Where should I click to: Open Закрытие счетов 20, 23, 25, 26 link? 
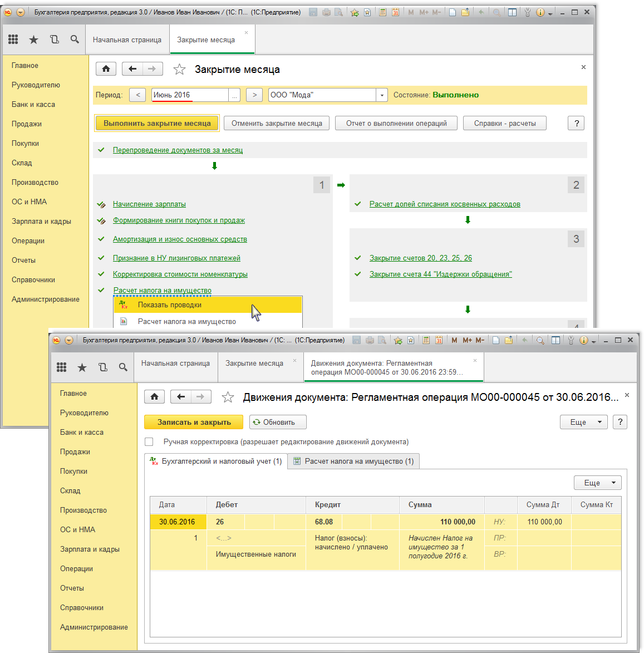[x=420, y=258]
